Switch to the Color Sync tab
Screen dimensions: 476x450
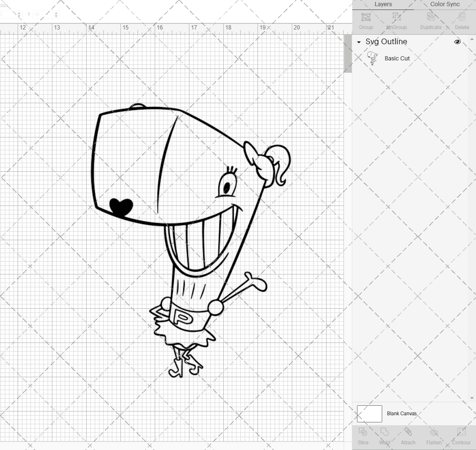click(x=445, y=4)
